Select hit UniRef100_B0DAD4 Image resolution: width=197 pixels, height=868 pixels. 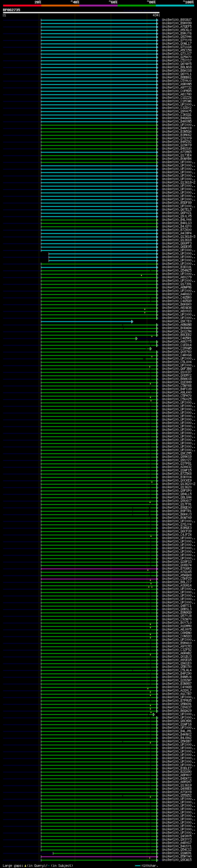click(x=177, y=328)
